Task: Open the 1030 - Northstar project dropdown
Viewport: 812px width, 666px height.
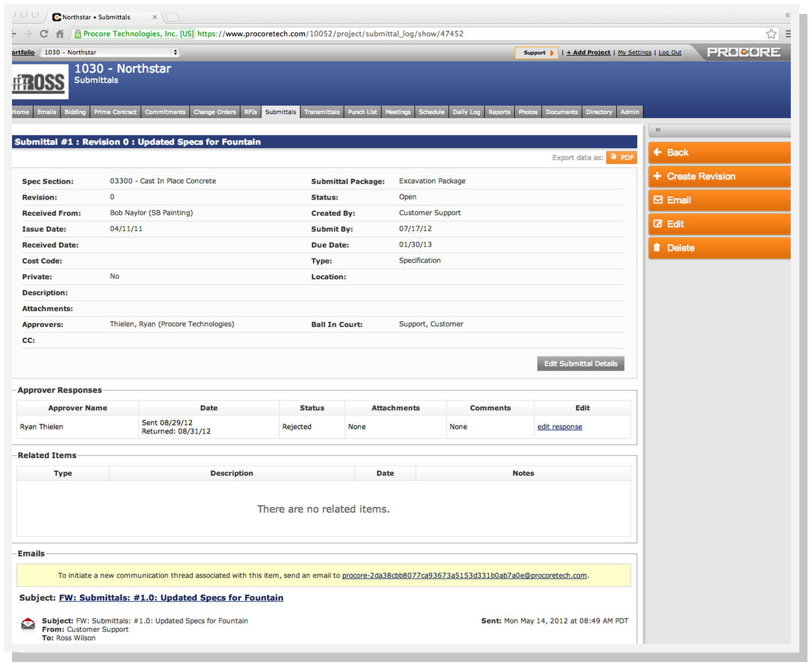Action: click(x=110, y=52)
